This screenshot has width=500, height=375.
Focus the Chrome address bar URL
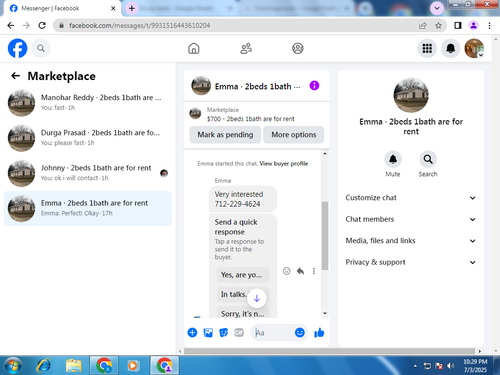tap(139, 25)
